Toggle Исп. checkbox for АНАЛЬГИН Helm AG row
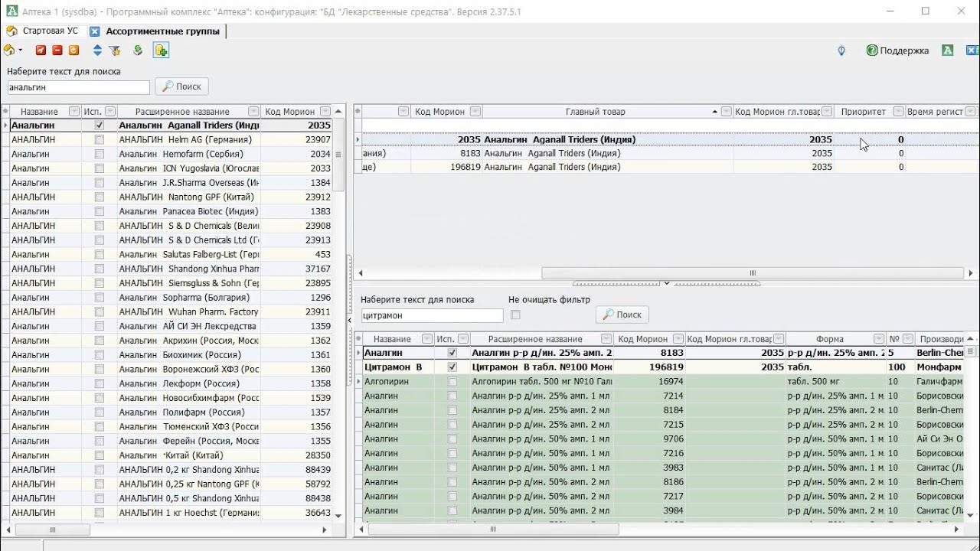The image size is (980, 551). click(x=99, y=140)
